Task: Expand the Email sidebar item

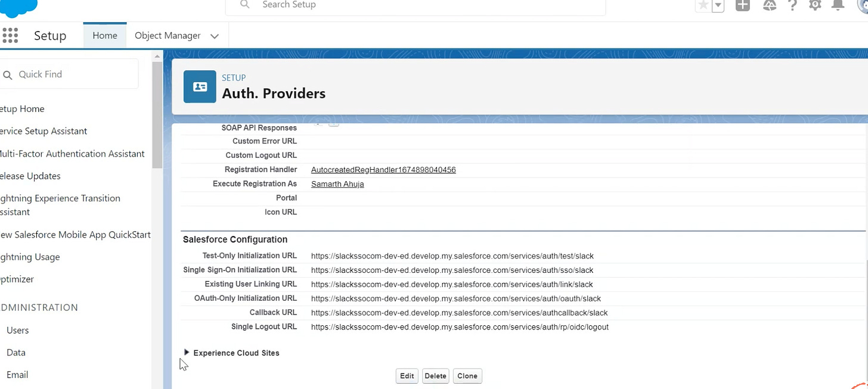Action: pyautogui.click(x=17, y=375)
